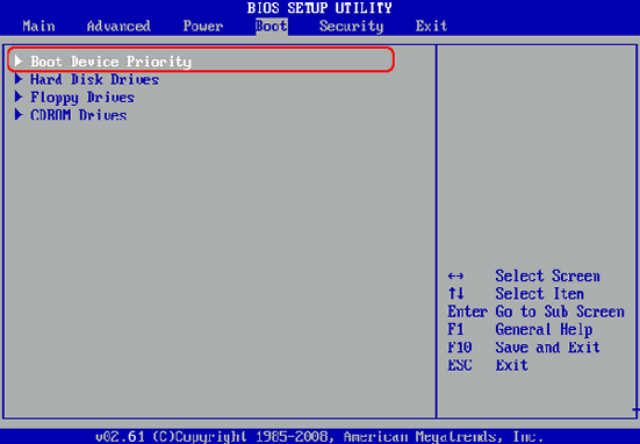Select the Hard Disk Drives entry

tap(94, 79)
